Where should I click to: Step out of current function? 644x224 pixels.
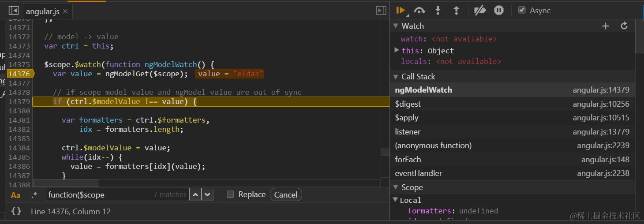457,10
